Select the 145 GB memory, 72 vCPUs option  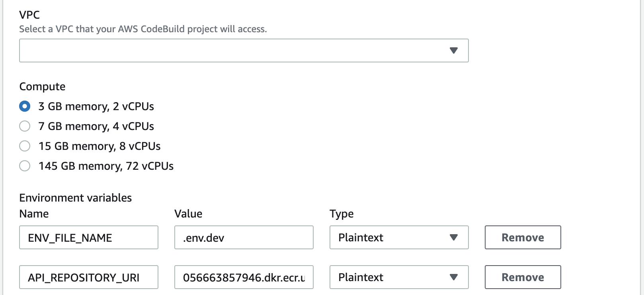click(24, 166)
